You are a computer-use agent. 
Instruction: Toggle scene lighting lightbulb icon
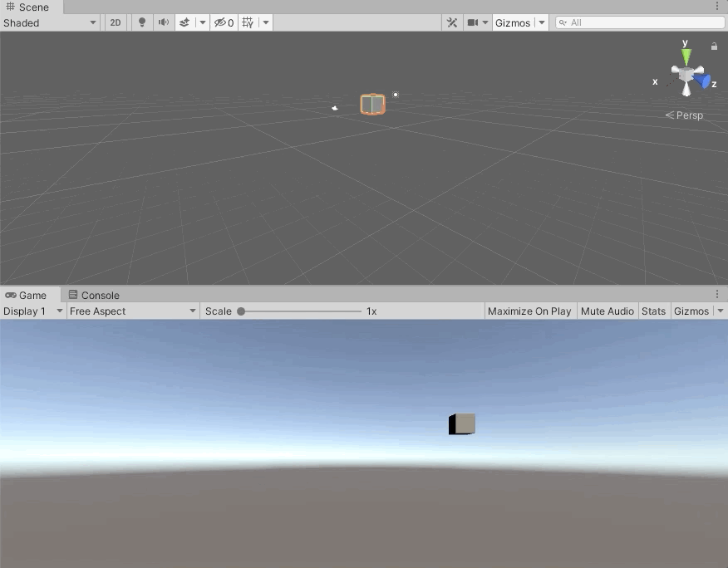(x=142, y=22)
